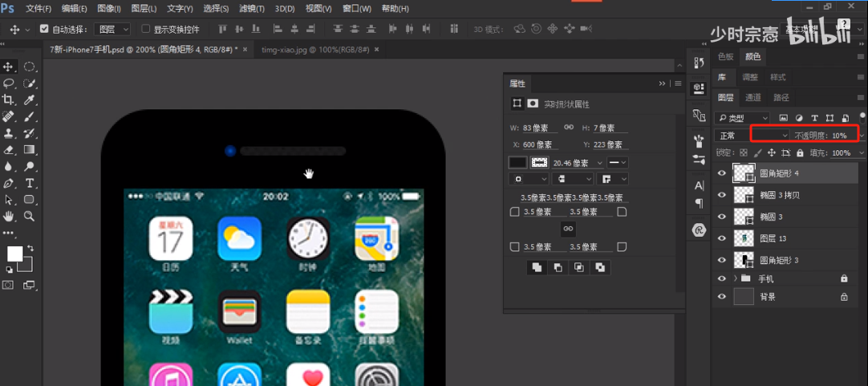
Task: Select the Zoom tool
Action: tap(30, 216)
